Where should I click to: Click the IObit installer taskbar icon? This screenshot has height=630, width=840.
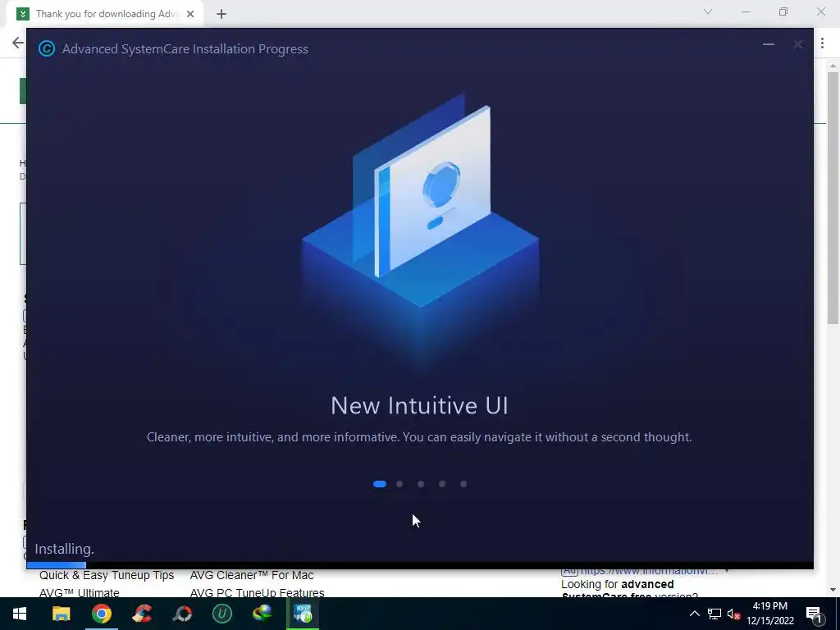pyautogui.click(x=303, y=614)
